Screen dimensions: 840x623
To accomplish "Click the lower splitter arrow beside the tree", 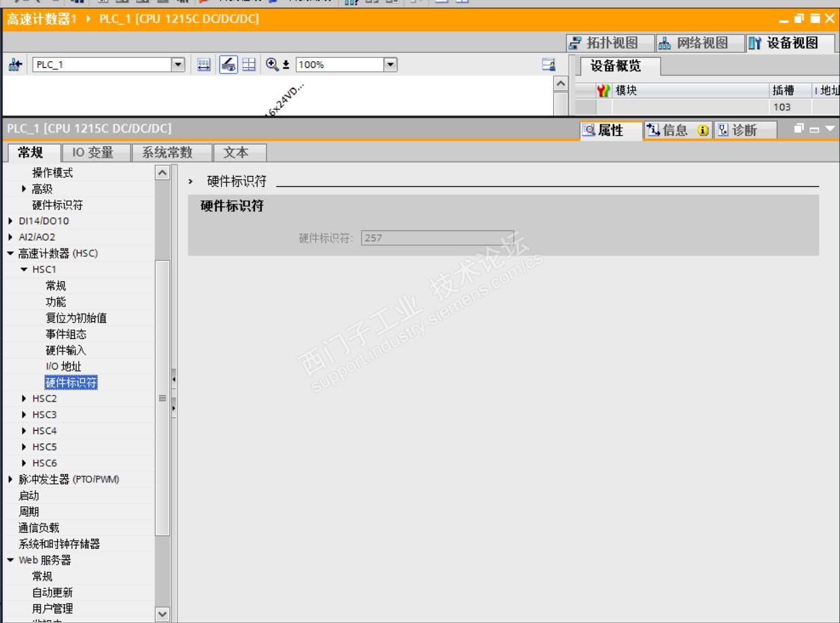I will click(x=173, y=408).
